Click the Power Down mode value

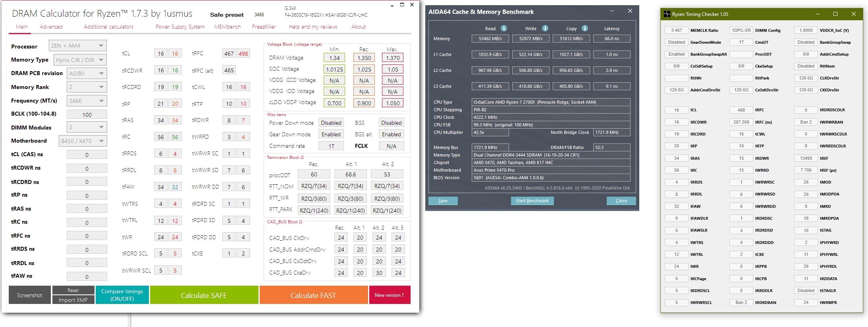331,123
